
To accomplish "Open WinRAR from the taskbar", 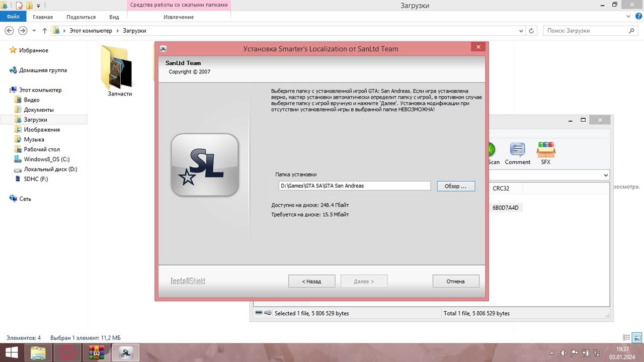I will (96, 353).
